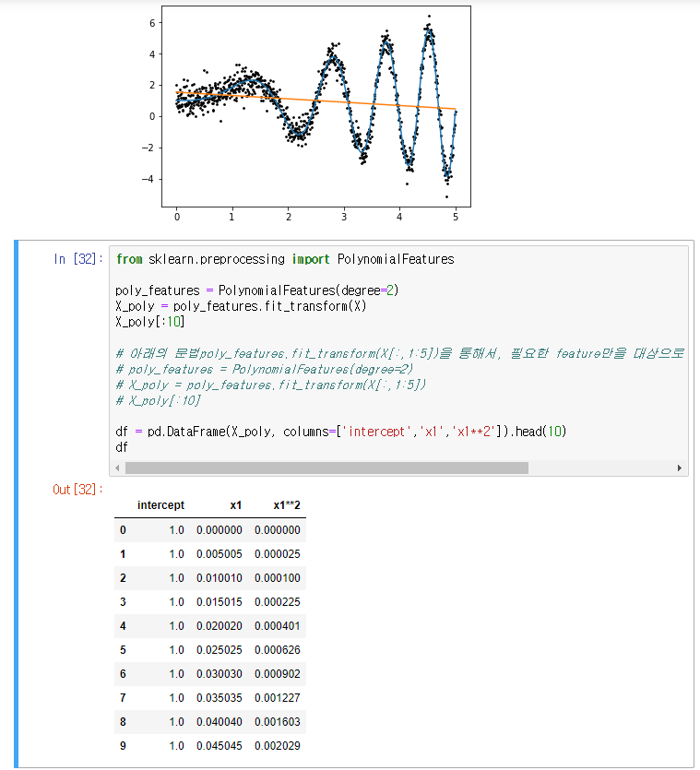Click the 'intercept' column header
The image size is (700, 770).
click(x=160, y=504)
